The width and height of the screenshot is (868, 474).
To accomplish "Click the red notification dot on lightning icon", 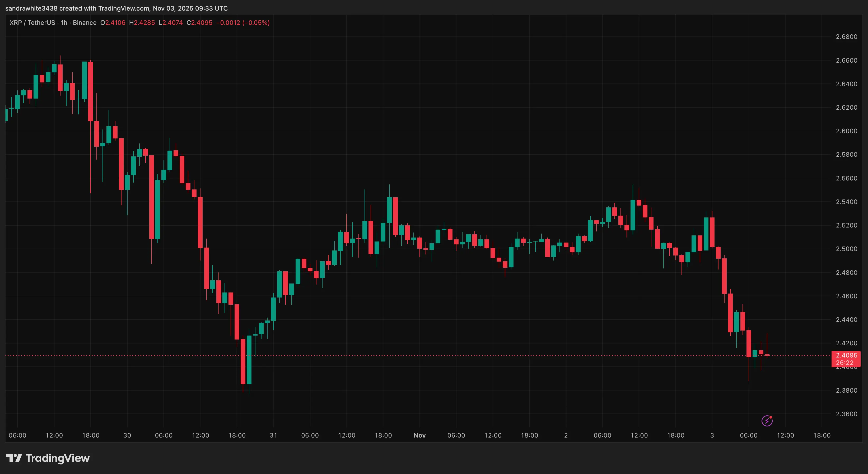I will click(x=771, y=417).
